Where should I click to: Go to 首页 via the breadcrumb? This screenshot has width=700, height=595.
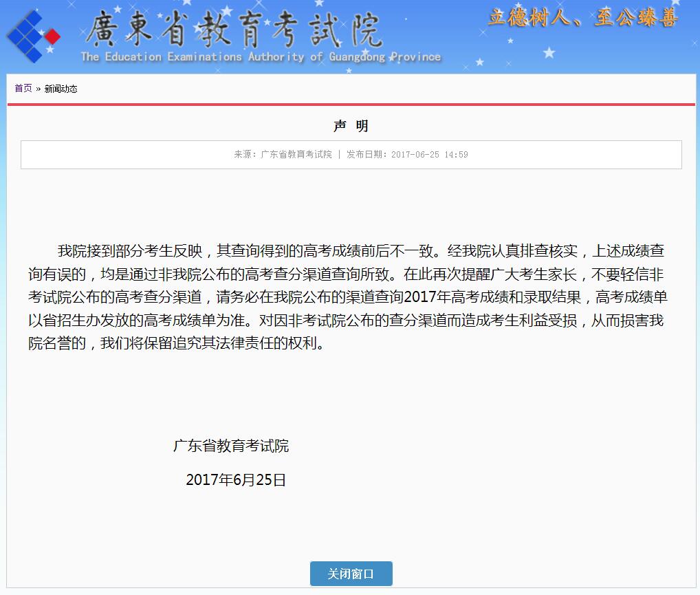tap(23, 88)
